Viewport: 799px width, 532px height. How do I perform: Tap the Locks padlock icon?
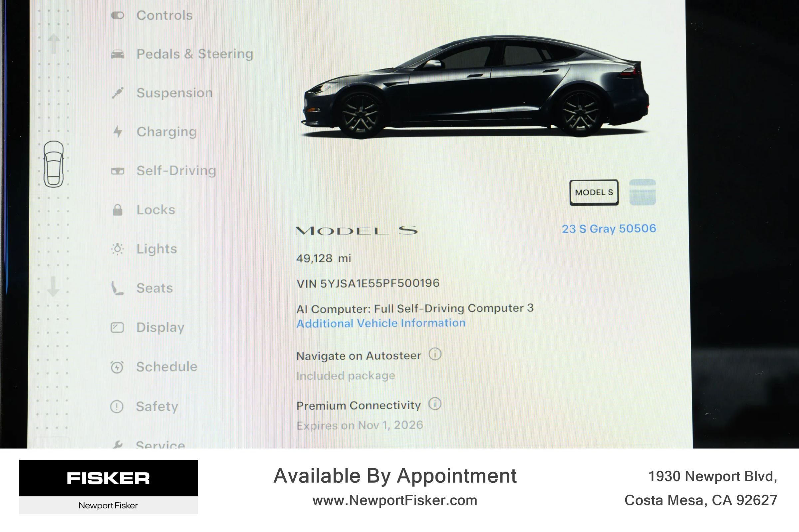(118, 210)
